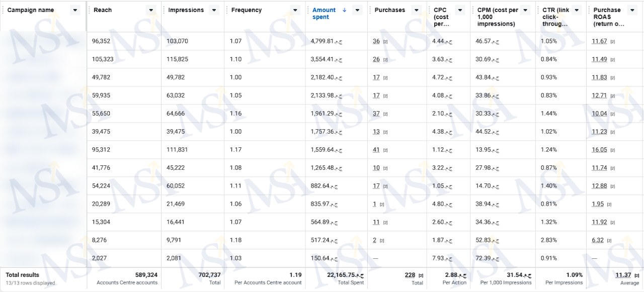The width and height of the screenshot is (644, 292).
Task: Sort by Reach column header
Action: pos(103,10)
